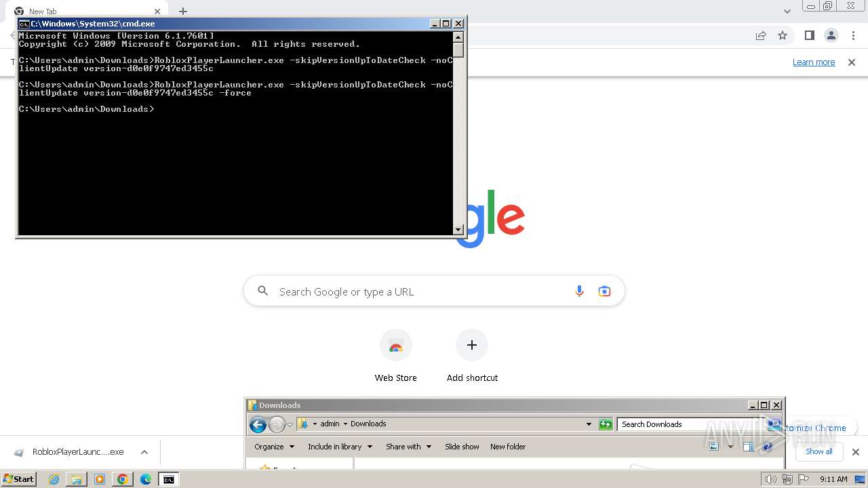Go forward in the Downloads Explorer window
868x488 pixels.
277,425
